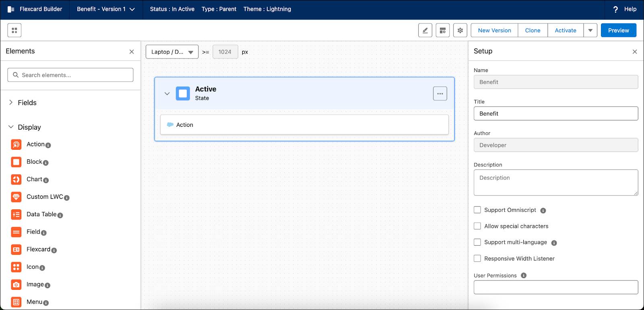Collapse the Active state chevron
The image size is (644, 310).
167,93
